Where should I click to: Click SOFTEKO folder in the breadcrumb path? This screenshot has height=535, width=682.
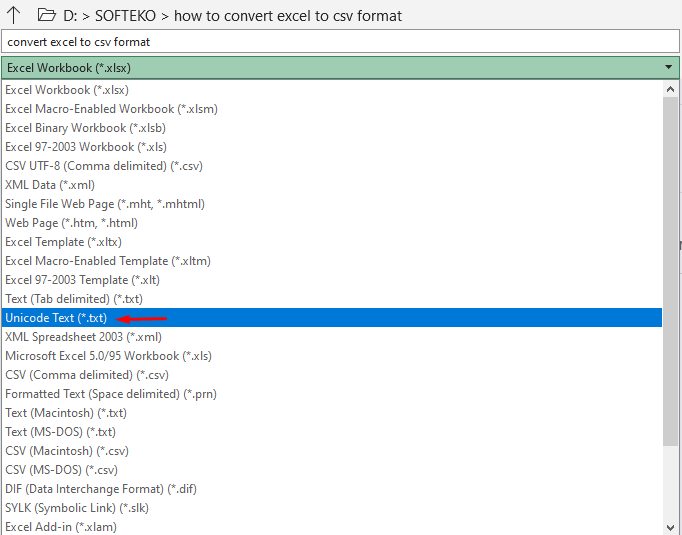[x=132, y=16]
